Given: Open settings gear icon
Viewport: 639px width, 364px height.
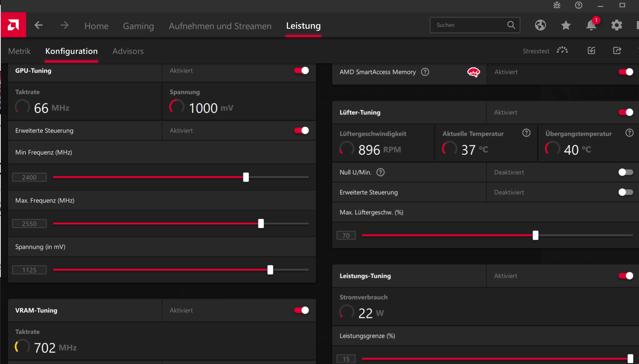Looking at the screenshot, I should pyautogui.click(x=617, y=25).
